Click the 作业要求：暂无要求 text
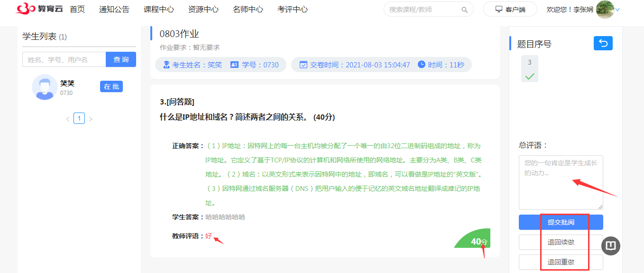Viewport: 644px width, 273px height. tap(190, 47)
